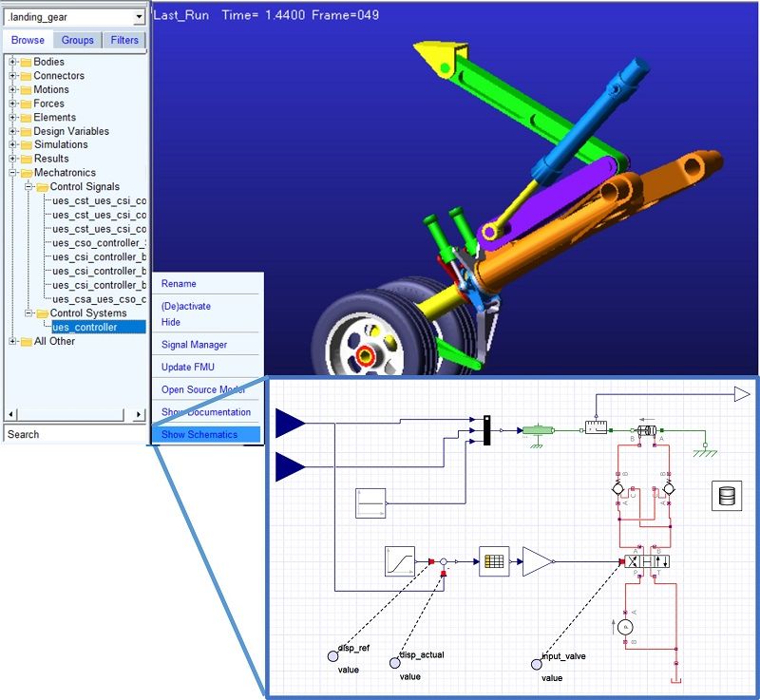
Task: Click the input_valve value circle node
Action: point(537,664)
